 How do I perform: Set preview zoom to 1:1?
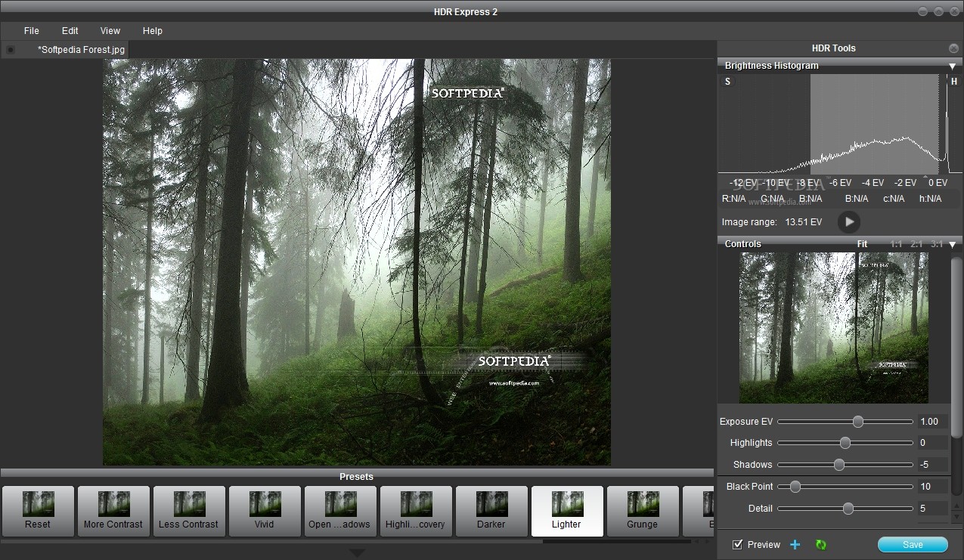coord(896,244)
